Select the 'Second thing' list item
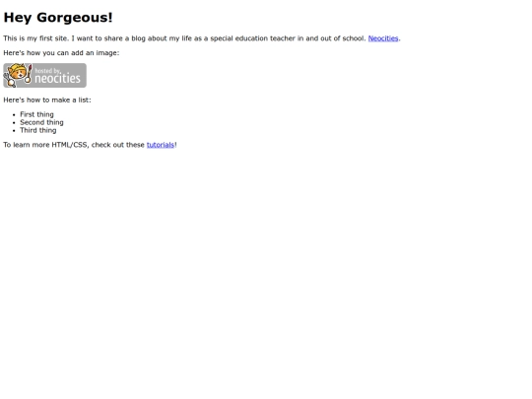532x399 pixels. point(41,122)
